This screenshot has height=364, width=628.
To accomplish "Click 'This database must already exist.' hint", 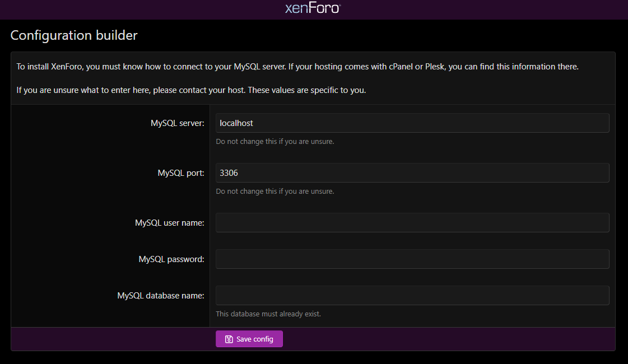I will (x=268, y=314).
